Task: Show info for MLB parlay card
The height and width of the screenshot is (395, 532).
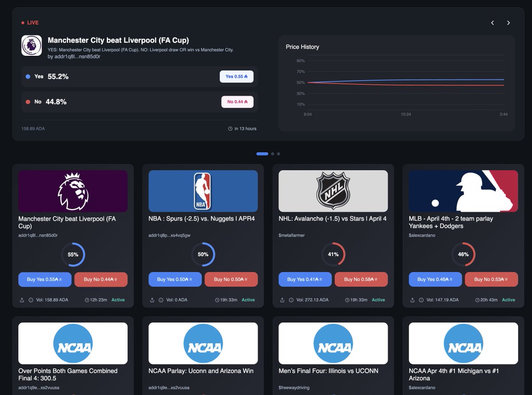Action: pos(421,300)
